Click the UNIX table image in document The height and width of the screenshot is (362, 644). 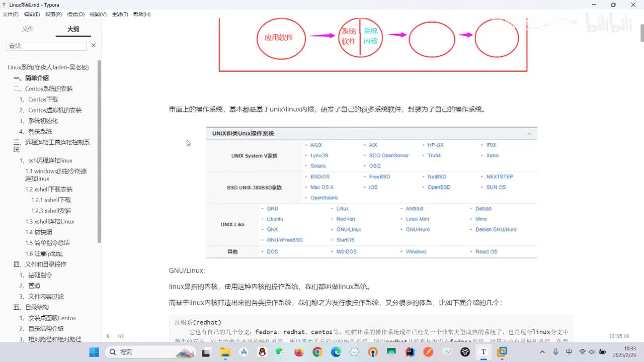point(371,193)
